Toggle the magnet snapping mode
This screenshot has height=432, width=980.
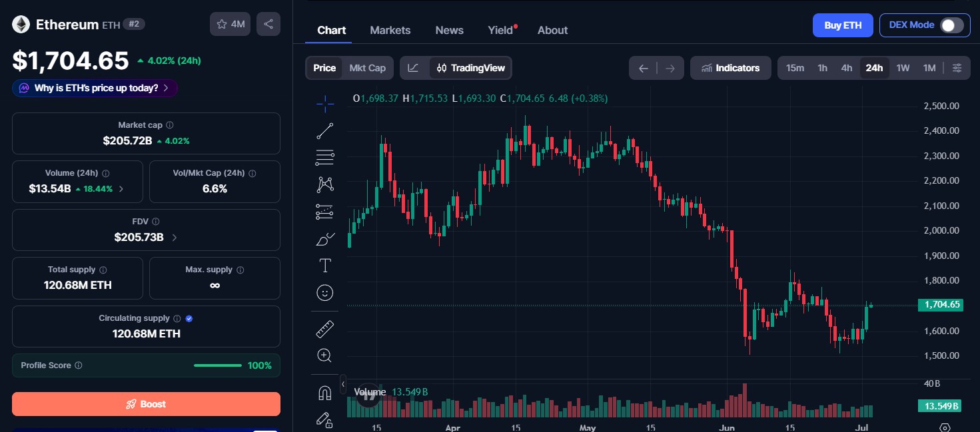(x=325, y=393)
